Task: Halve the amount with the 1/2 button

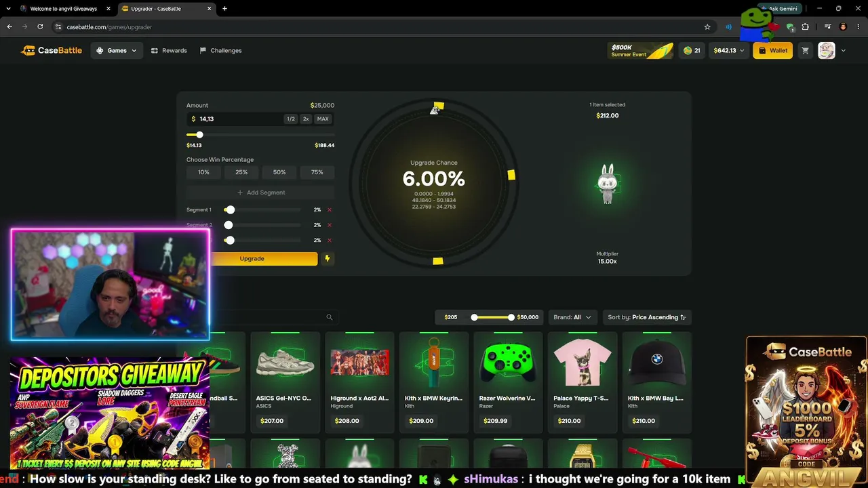Action: click(x=291, y=119)
